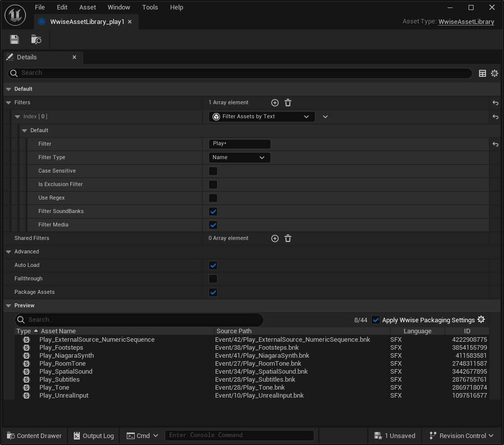
Task: Open Filter Assets by Text dropdown
Action: (261, 117)
